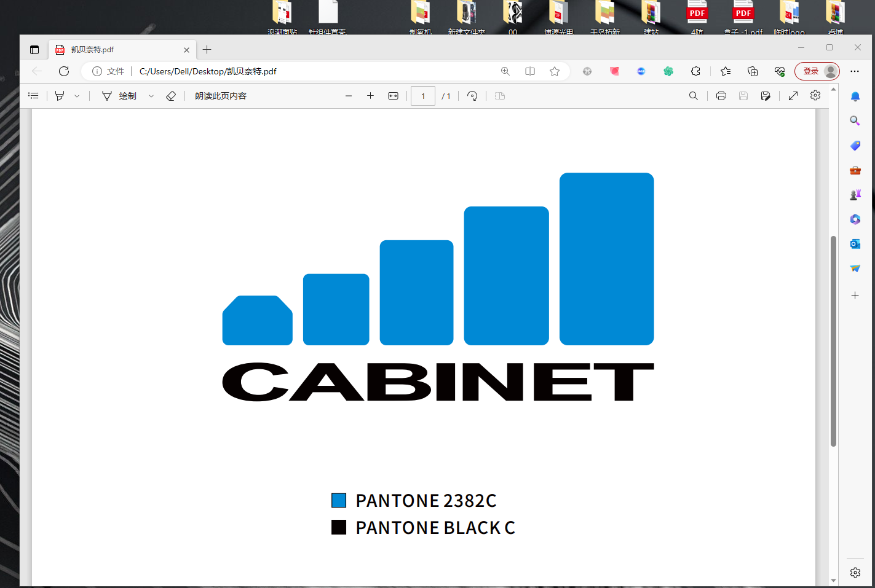Screen dimensions: 875x588
Task: Expand highlighter color options dropdown
Action: pos(77,96)
